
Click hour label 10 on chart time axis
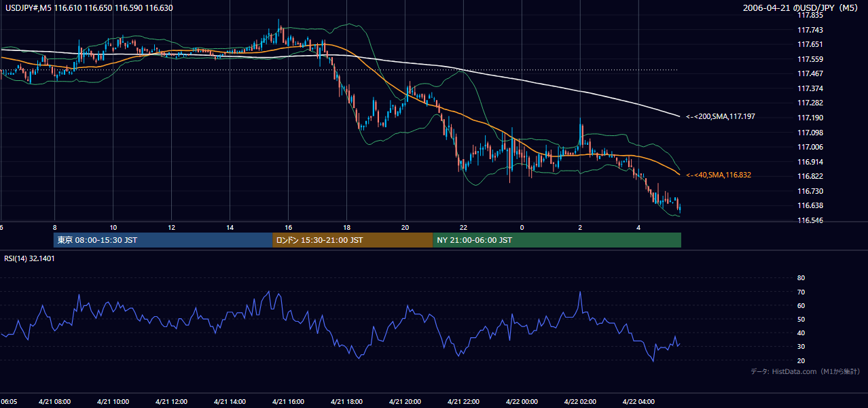[113, 227]
